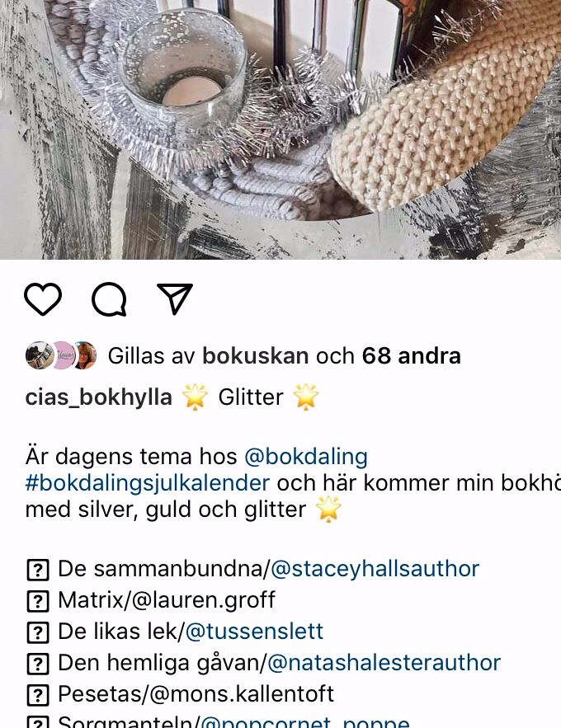Tap the star emoji after Glitter

click(x=305, y=397)
